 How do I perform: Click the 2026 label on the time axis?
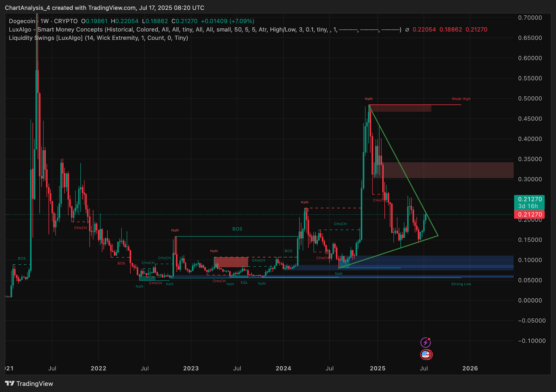point(470,368)
